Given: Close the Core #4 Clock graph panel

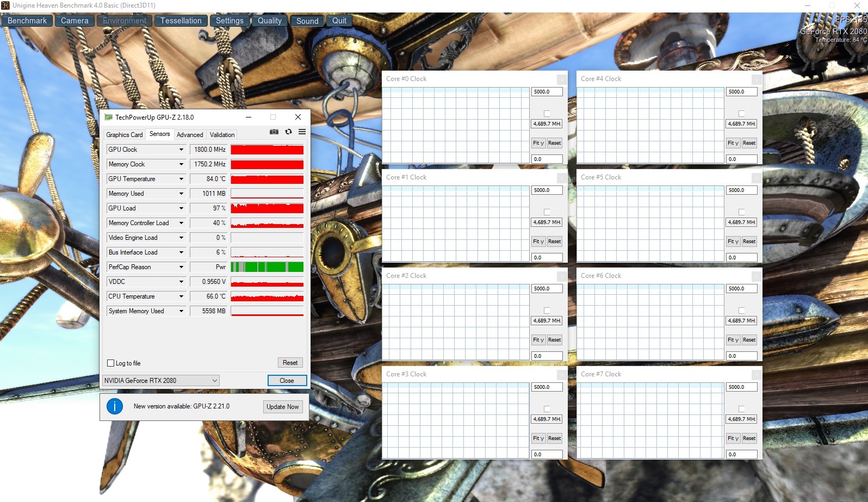Looking at the screenshot, I should [x=757, y=79].
